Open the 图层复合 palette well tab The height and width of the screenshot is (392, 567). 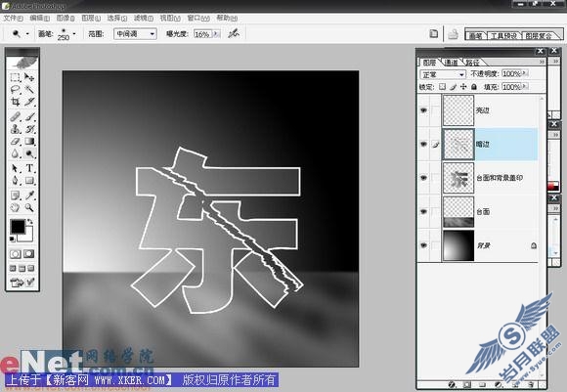point(539,36)
